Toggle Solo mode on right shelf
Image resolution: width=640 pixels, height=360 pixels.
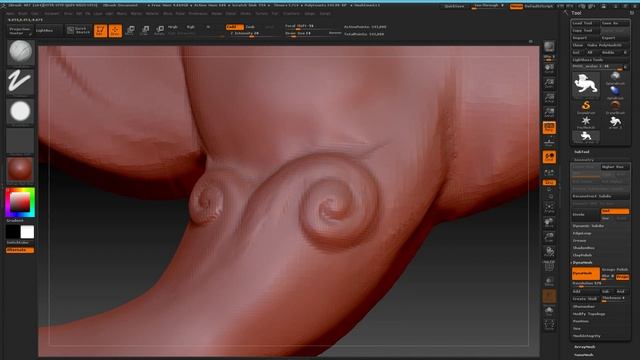point(549,311)
